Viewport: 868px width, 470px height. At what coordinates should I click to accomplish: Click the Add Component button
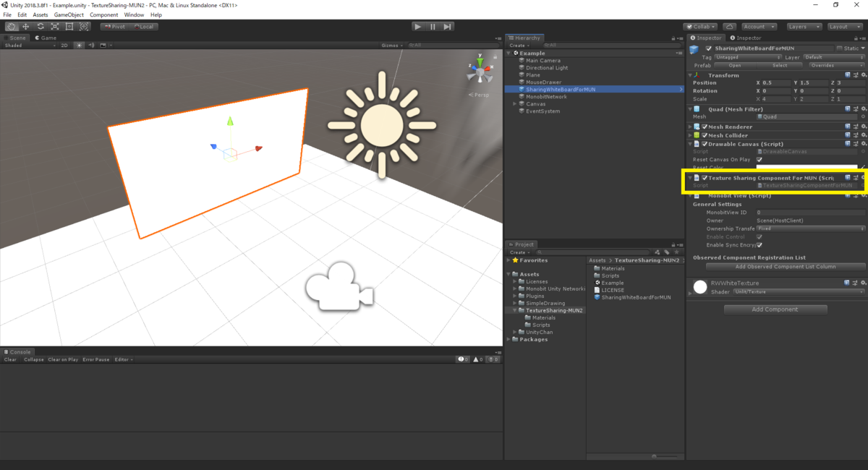pyautogui.click(x=775, y=309)
